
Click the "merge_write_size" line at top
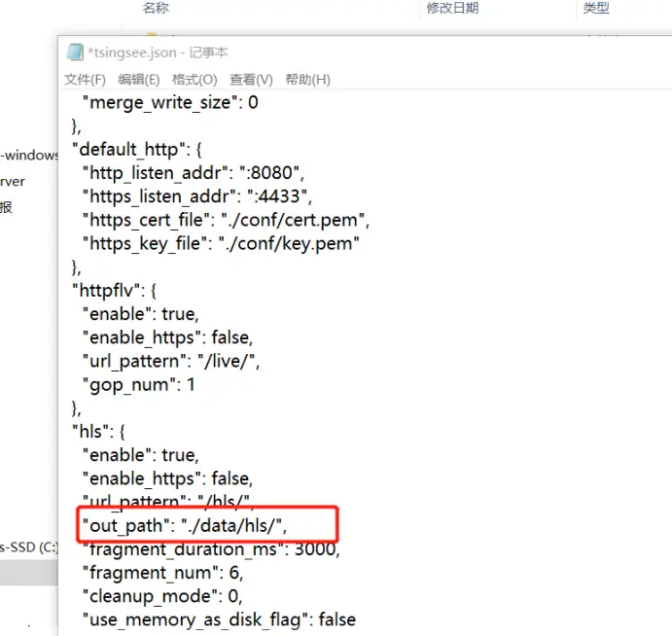(171, 102)
